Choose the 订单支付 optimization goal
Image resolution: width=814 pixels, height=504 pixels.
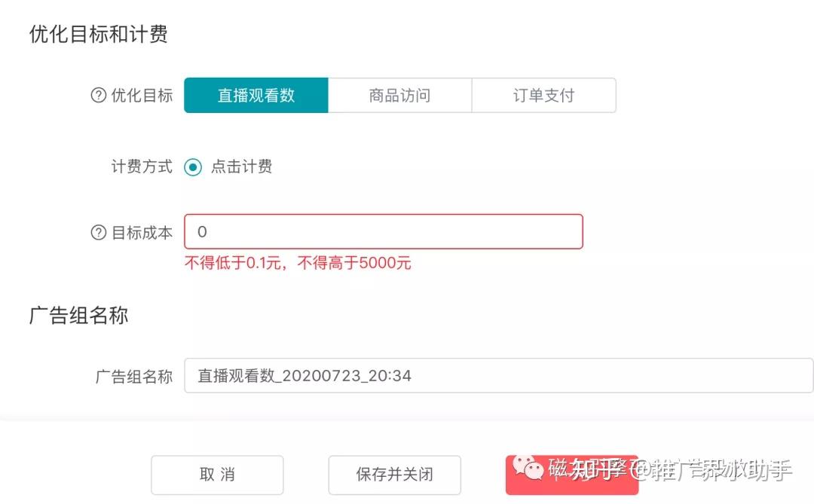click(x=543, y=96)
